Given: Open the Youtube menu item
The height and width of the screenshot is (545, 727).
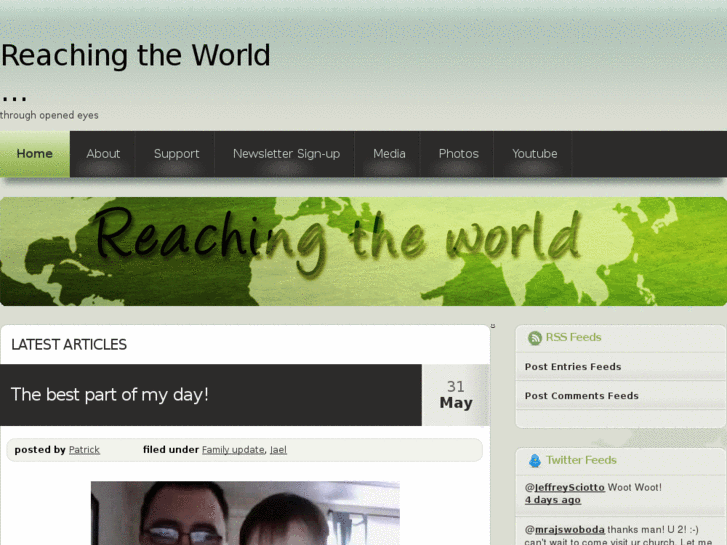Looking at the screenshot, I should click(x=534, y=154).
